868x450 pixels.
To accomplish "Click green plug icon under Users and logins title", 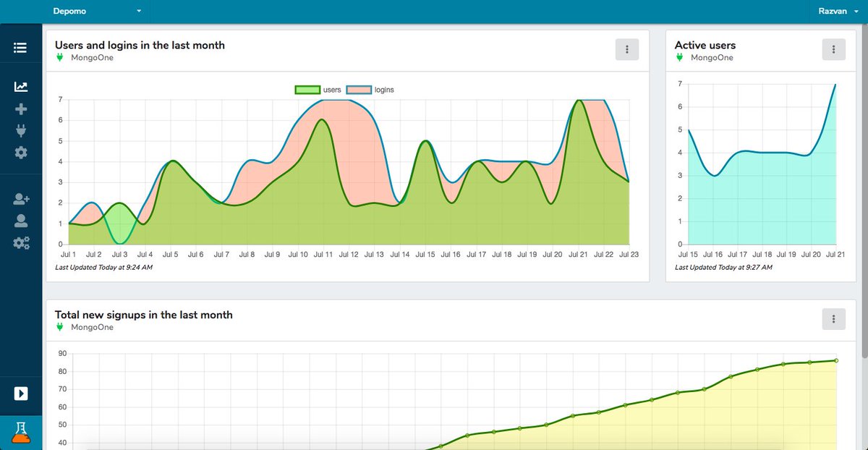I will [60, 58].
